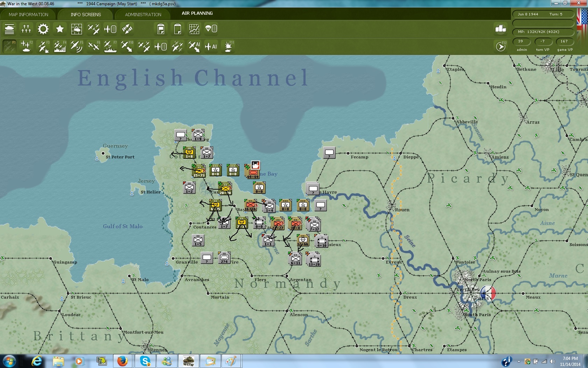Select the 1=9 infantry counter near Cherbourg
This screenshot has height=368, width=588.
[198, 135]
